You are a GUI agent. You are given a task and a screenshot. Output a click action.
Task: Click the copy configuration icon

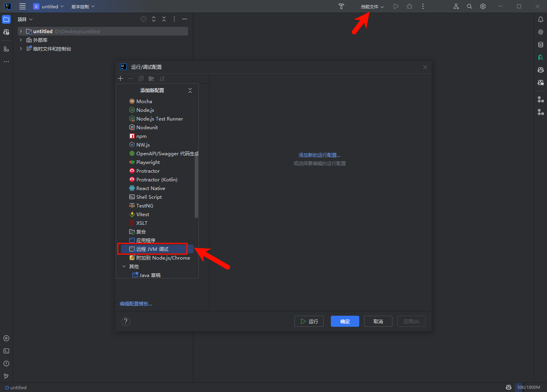tap(141, 79)
